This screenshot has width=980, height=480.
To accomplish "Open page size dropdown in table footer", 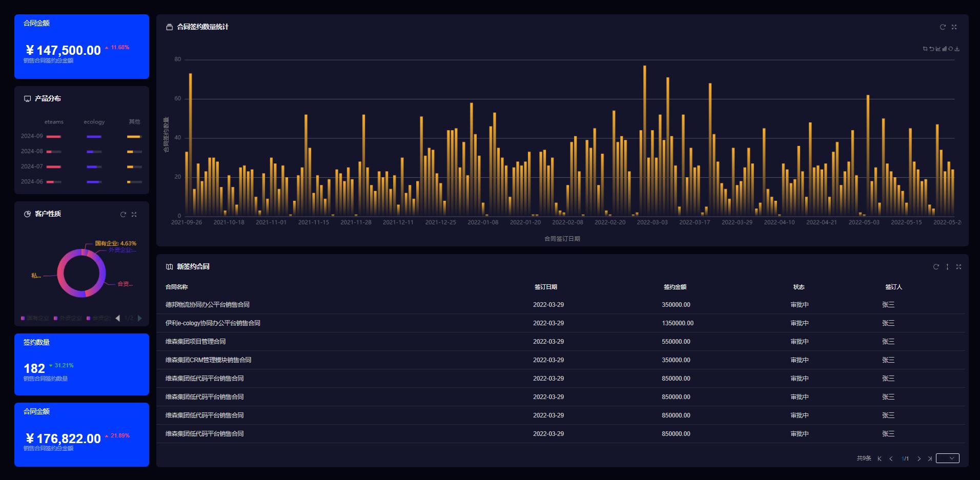I will tap(948, 458).
